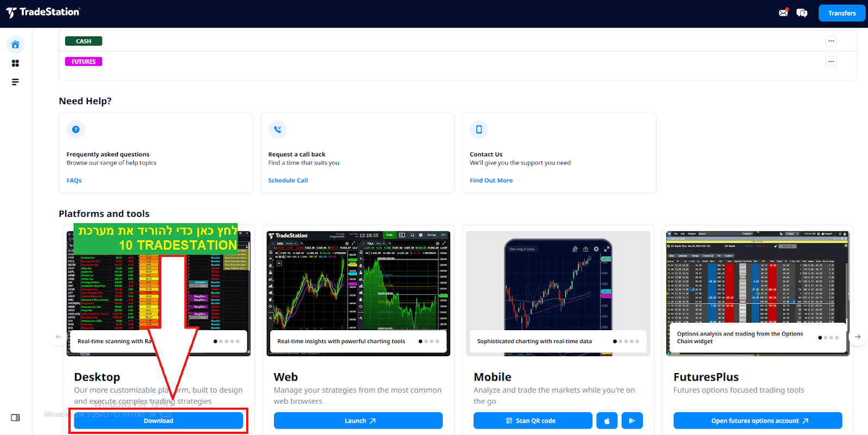The image size is (868, 435).
Task: Open more options for FUTURES account
Action: 831,61
